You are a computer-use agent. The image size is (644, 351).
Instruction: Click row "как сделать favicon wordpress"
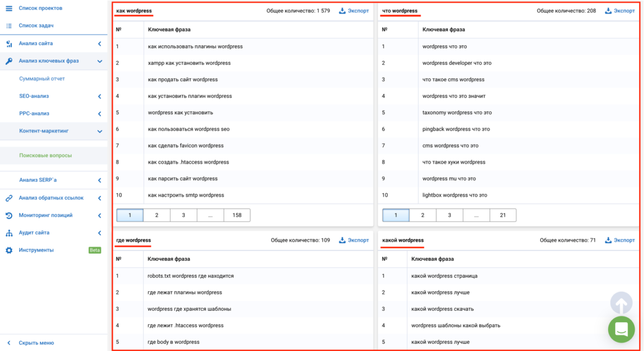coord(243,145)
